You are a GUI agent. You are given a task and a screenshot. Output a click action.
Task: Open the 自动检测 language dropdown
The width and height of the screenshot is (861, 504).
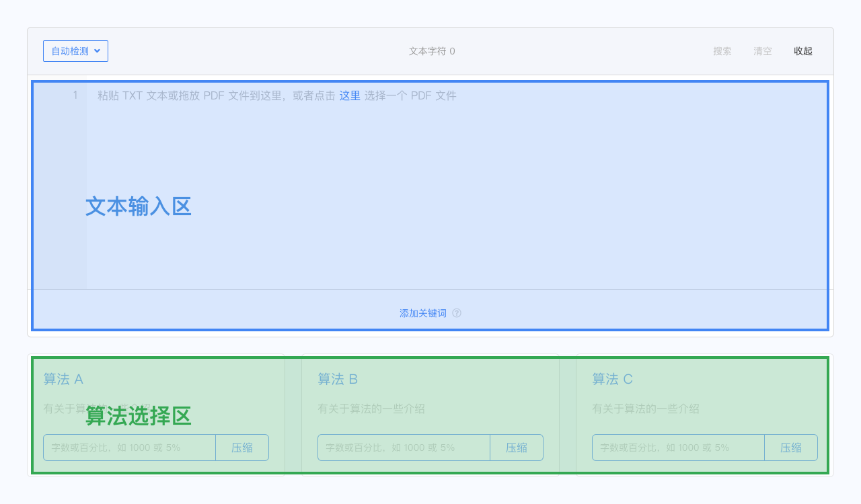coord(75,51)
